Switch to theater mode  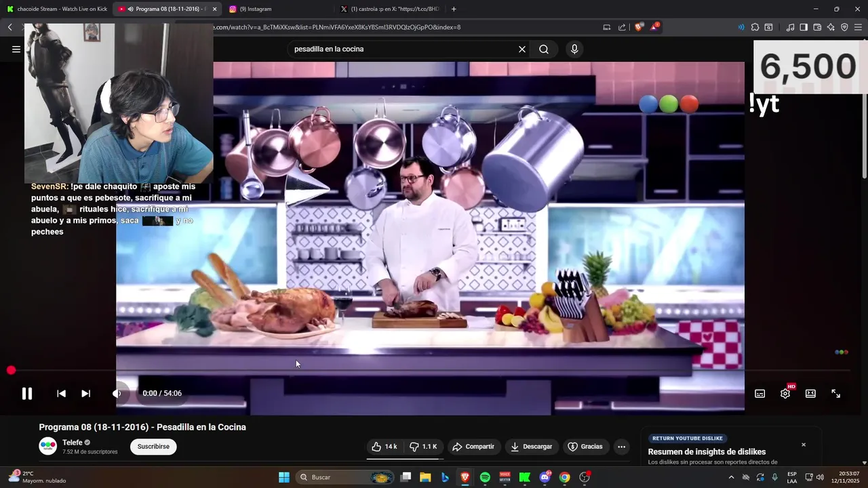pyautogui.click(x=810, y=393)
